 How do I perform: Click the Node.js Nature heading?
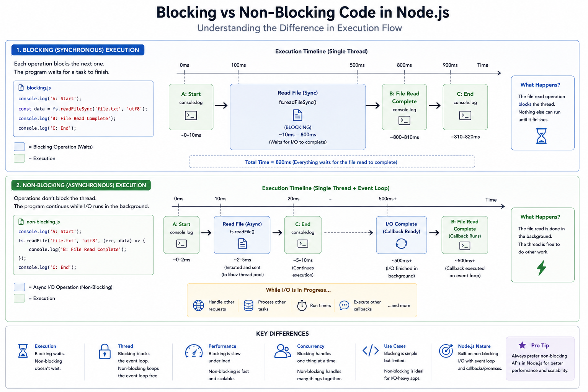pos(474,346)
